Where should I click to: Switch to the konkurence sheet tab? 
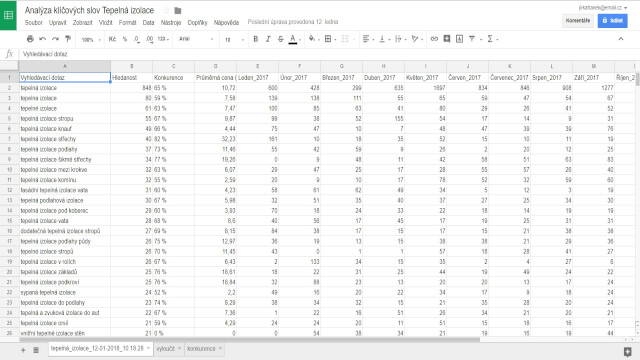[204, 349]
